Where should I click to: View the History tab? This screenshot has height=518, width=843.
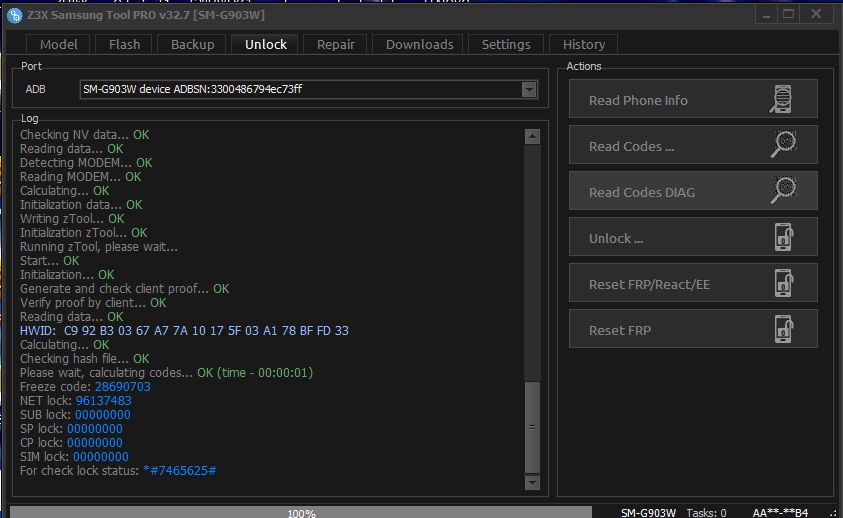tap(584, 44)
